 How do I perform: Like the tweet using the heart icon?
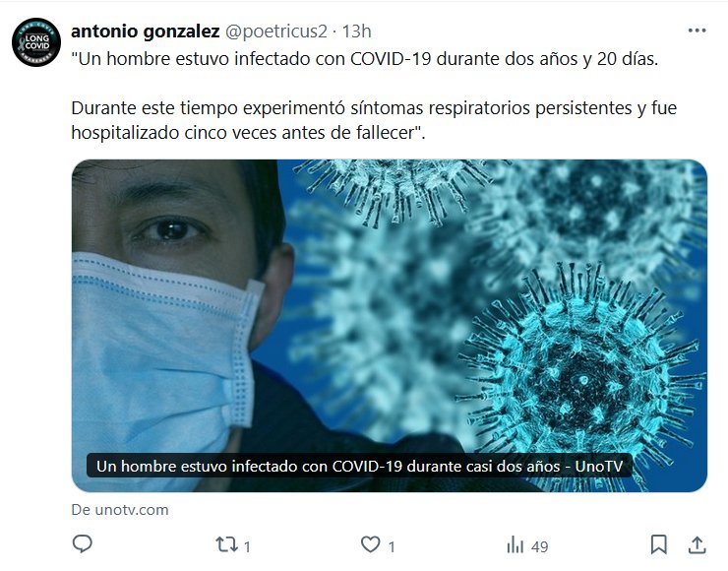point(371,544)
